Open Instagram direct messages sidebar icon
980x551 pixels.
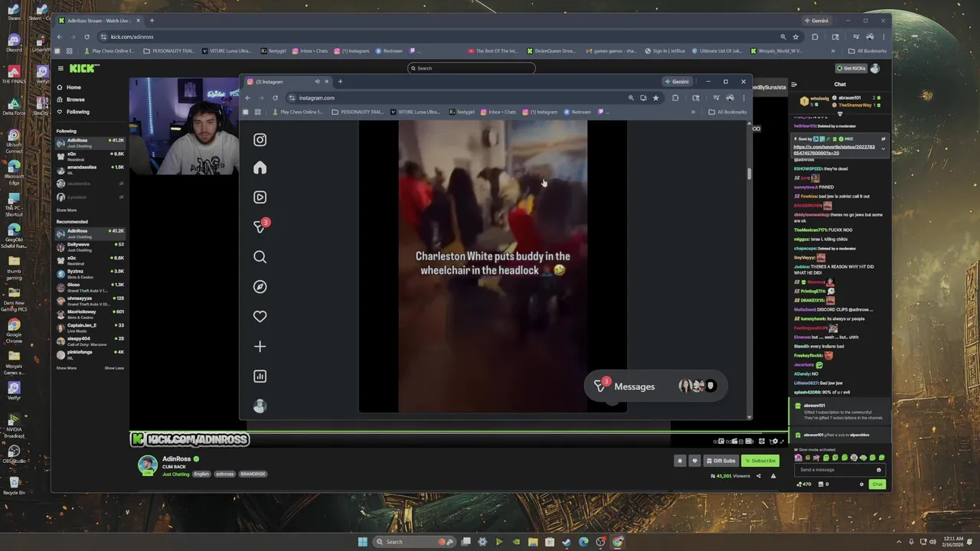[260, 227]
